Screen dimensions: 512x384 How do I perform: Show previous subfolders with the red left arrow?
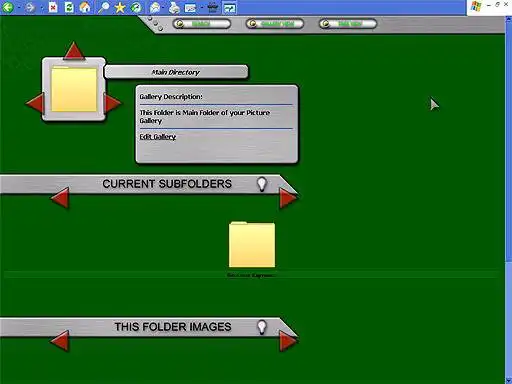point(60,198)
